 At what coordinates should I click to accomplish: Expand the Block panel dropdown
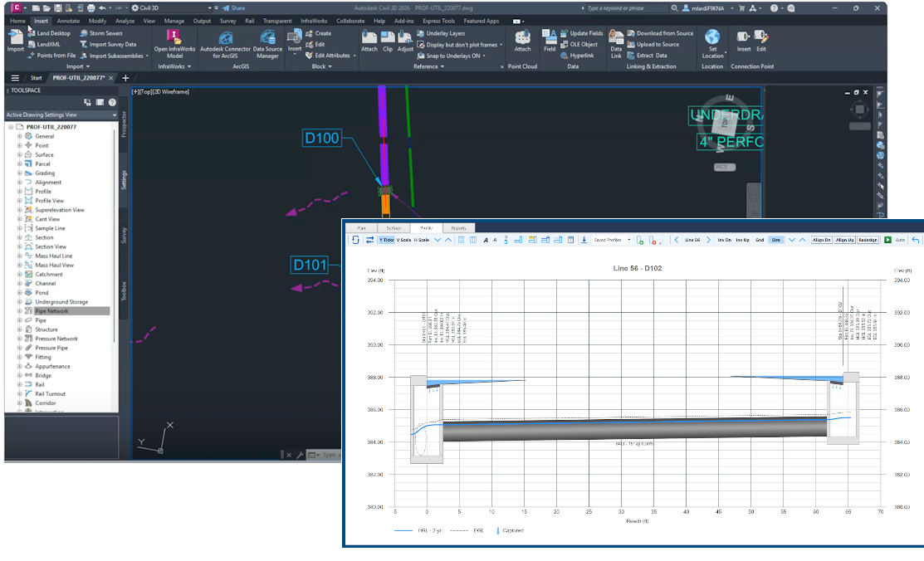[322, 66]
